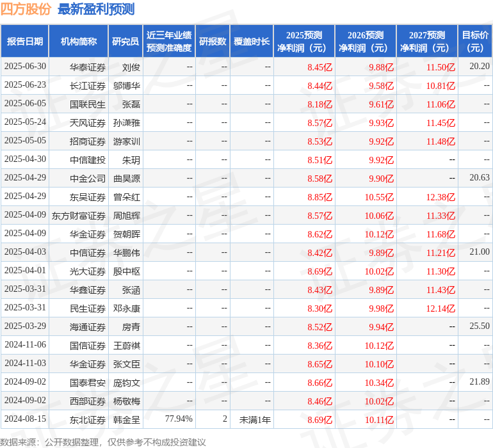Select the 报告日期 column header

pos(25,41)
